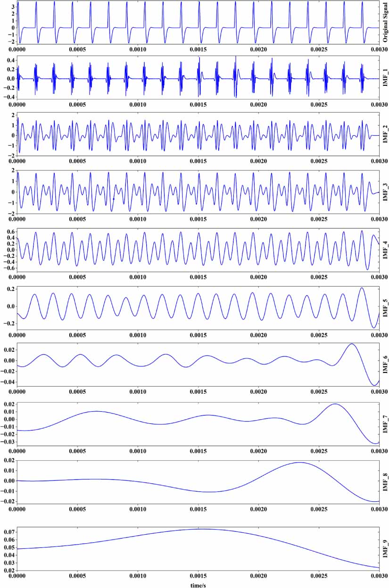Click the -0.04 tick on IMF_6 axis

7,382
